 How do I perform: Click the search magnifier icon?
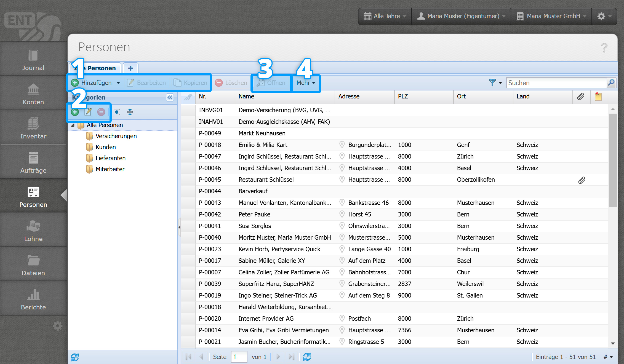[x=611, y=83]
